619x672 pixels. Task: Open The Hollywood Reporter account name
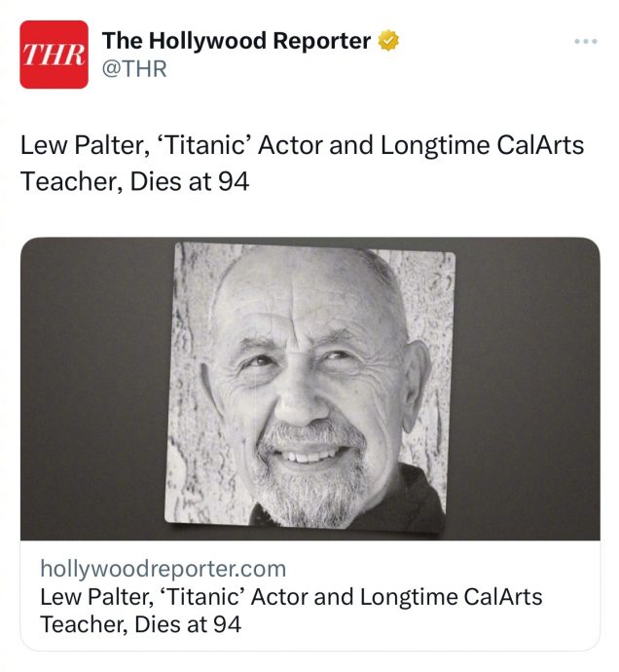pyautogui.click(x=237, y=41)
